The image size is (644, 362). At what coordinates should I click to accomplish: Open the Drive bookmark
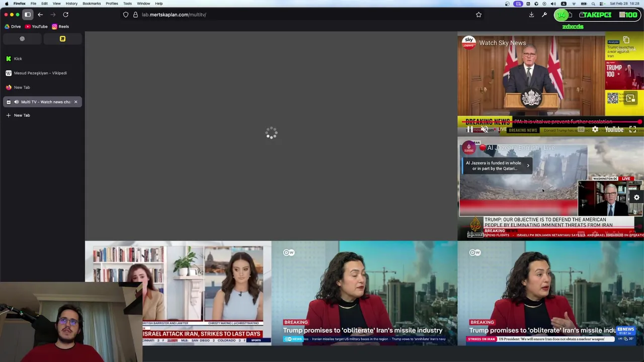point(13,27)
